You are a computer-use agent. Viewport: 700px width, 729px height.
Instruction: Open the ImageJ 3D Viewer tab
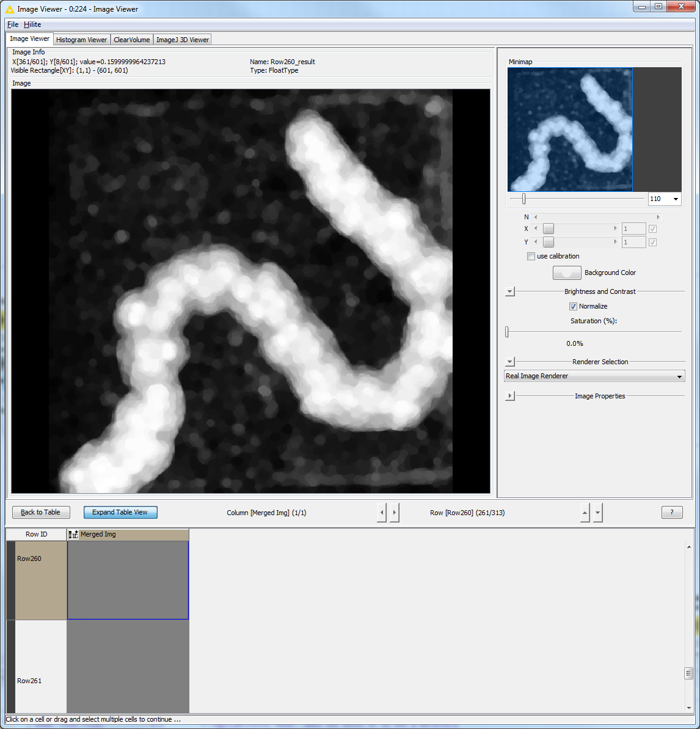point(182,40)
